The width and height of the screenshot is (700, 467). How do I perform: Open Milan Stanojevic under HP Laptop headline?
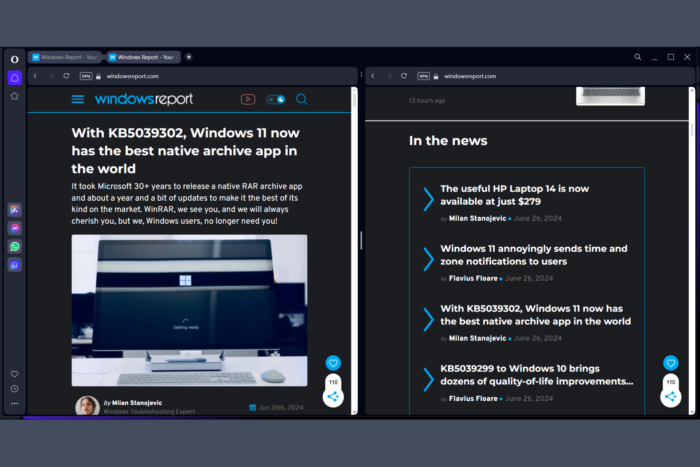[x=477, y=218]
